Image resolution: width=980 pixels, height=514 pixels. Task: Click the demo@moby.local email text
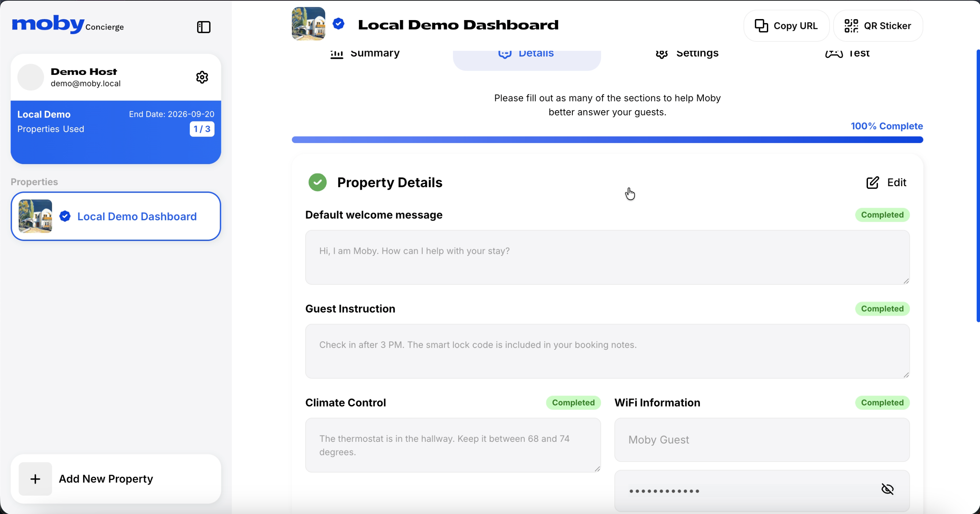(x=85, y=84)
